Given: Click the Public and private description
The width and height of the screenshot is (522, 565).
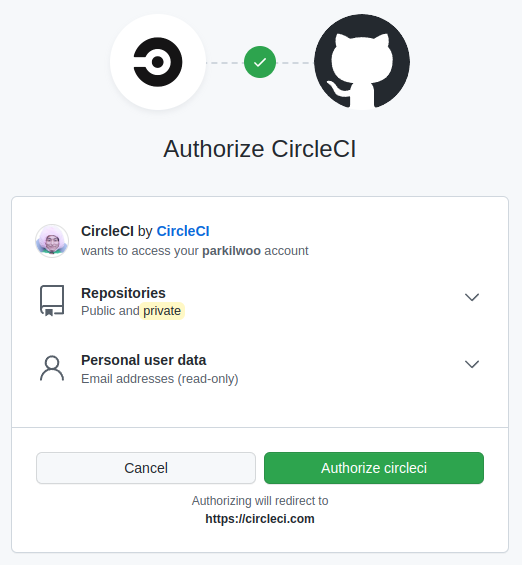Looking at the screenshot, I should click(x=131, y=311).
